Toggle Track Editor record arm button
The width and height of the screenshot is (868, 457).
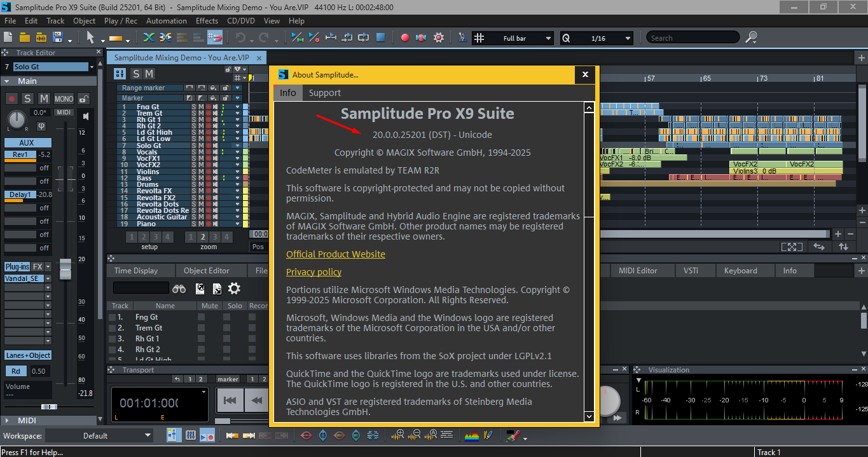[x=11, y=99]
